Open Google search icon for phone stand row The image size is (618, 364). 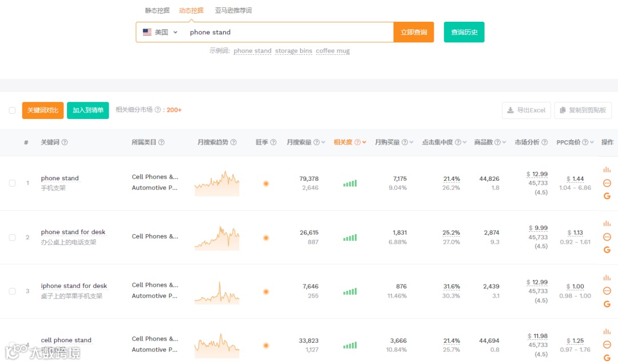click(x=607, y=196)
